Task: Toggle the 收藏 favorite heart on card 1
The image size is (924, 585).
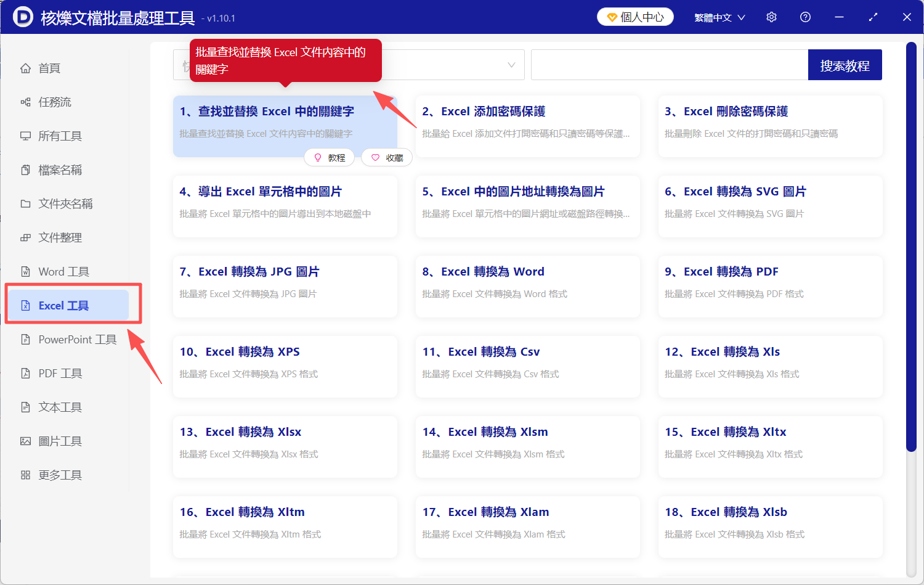Action: 387,157
